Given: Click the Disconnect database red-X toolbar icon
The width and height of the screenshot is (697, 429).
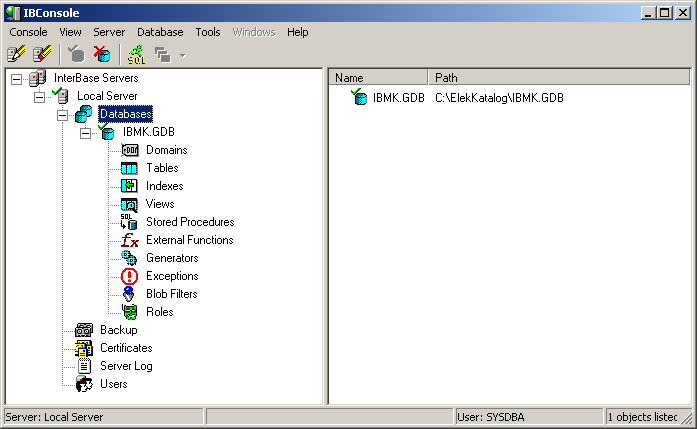Looking at the screenshot, I should (x=102, y=54).
